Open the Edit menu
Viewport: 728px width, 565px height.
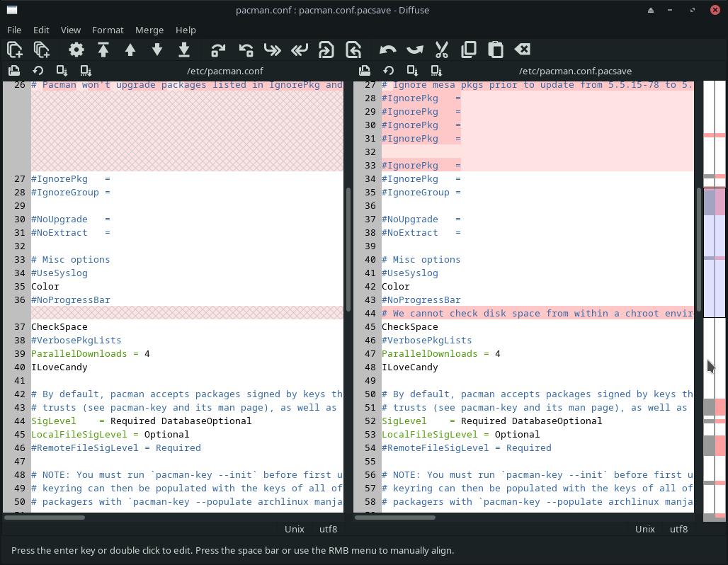pyautogui.click(x=41, y=30)
